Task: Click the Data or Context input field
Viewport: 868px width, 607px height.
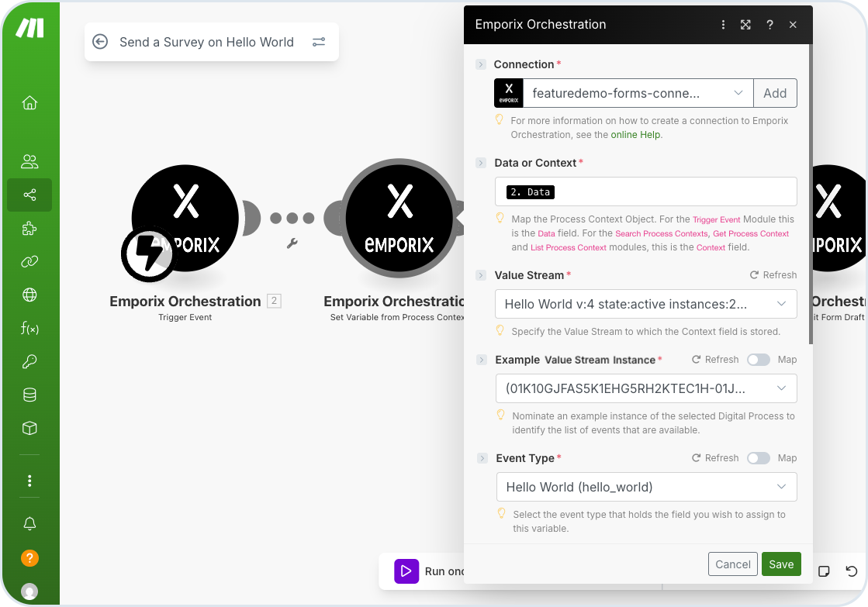Action: click(645, 191)
